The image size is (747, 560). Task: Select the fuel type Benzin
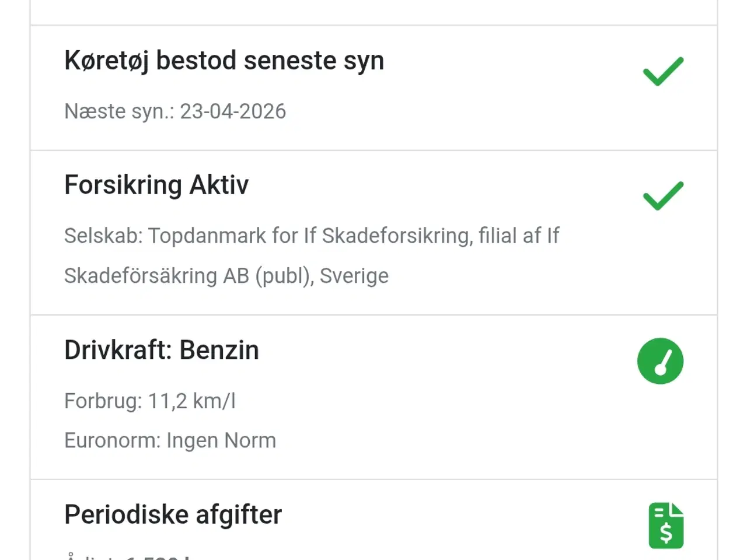219,350
